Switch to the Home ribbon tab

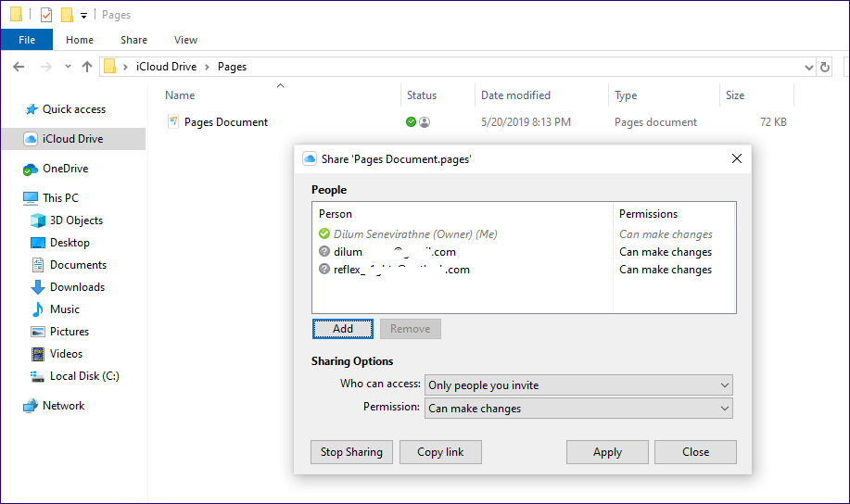click(x=80, y=40)
